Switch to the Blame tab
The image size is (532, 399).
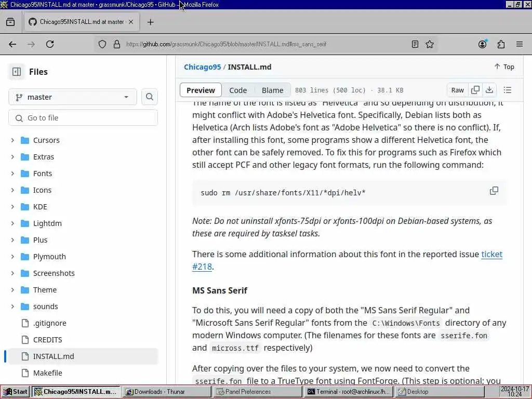tap(272, 90)
